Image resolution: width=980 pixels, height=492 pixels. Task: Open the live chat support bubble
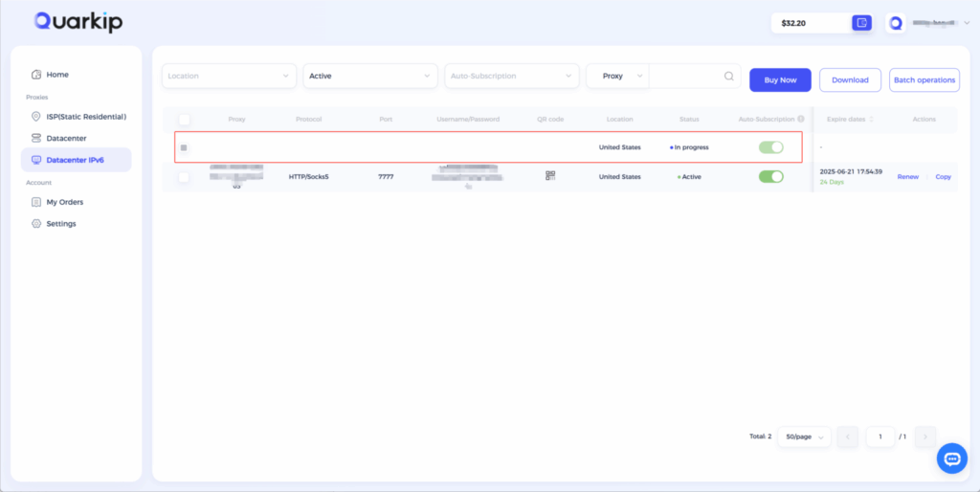point(952,458)
